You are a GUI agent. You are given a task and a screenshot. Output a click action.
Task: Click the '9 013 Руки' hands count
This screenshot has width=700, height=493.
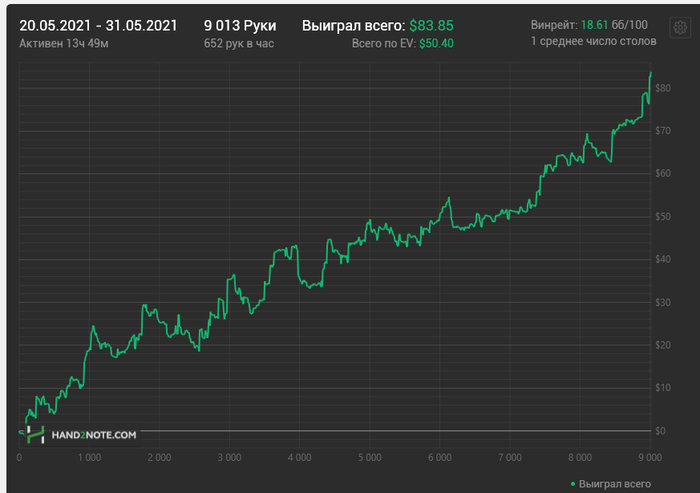[240, 26]
